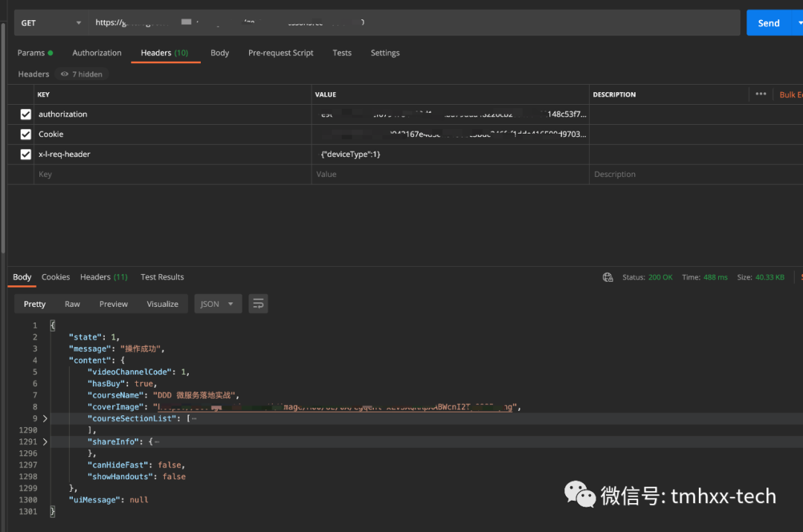
Task: Expand the courseSectionList array
Action: [x=45, y=418]
